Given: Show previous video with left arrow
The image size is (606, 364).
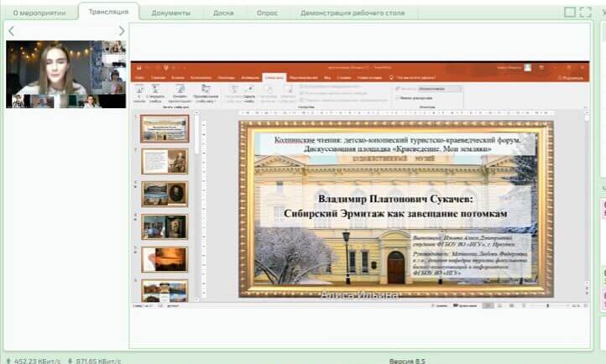Looking at the screenshot, I should (x=11, y=31).
